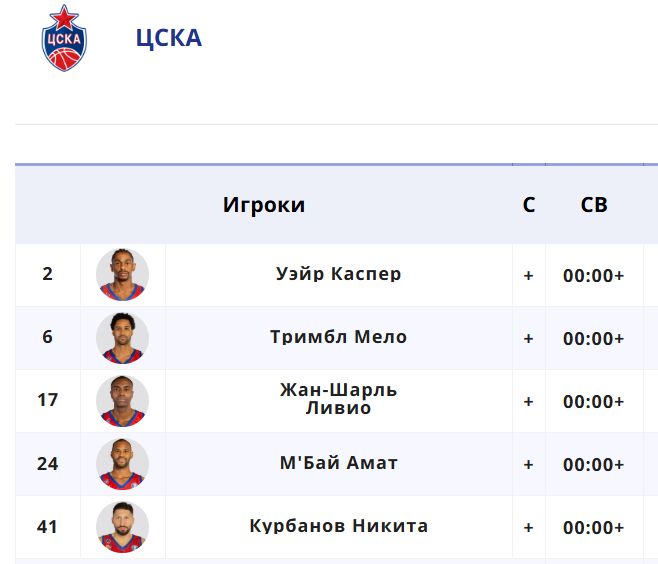
Task: Open Уэйр Каспер player profile
Action: pos(338,274)
